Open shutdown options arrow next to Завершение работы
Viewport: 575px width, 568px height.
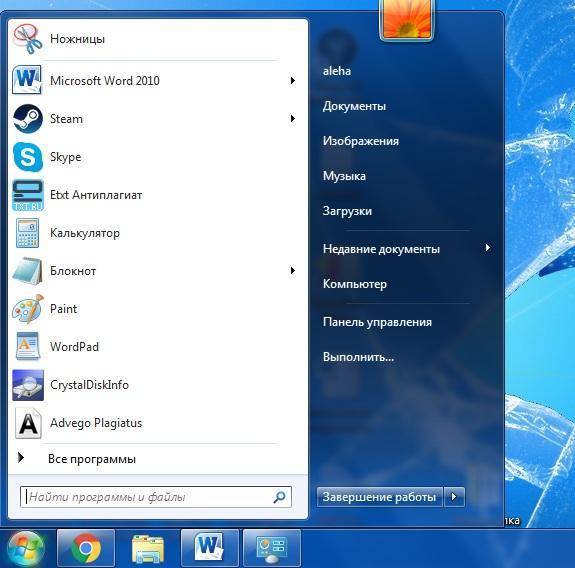(x=454, y=497)
